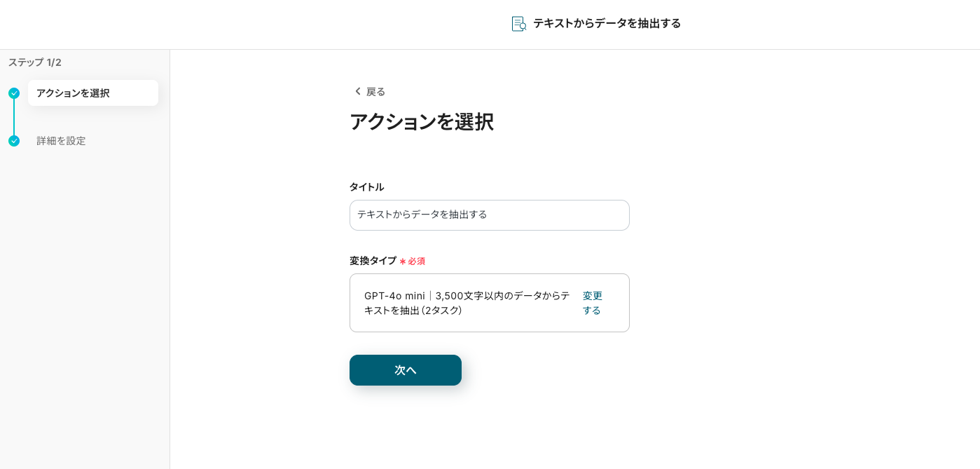
Task: Open the 詳細を設定 step in sidebar
Action: (x=61, y=141)
